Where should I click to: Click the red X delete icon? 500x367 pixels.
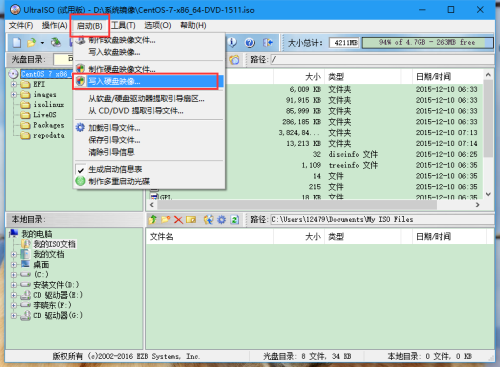(x=178, y=220)
